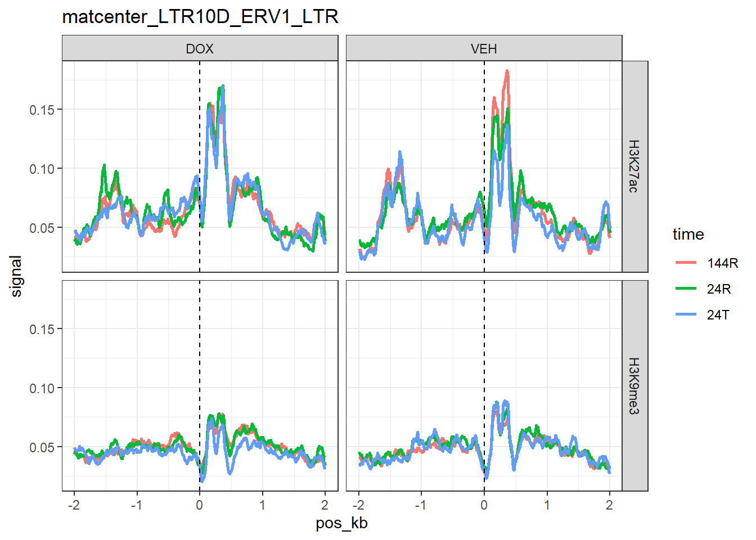Click the -2 x-axis tick under DOX panel
The image size is (756, 540).
point(74,505)
